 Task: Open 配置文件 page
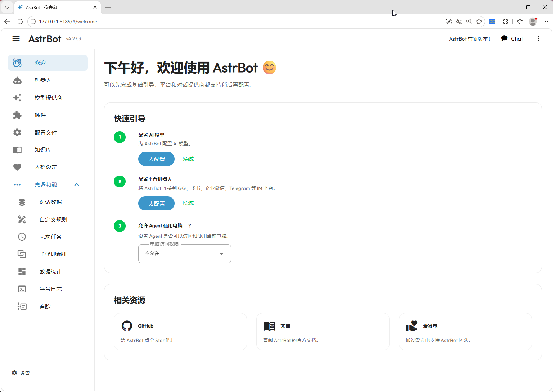point(48,132)
